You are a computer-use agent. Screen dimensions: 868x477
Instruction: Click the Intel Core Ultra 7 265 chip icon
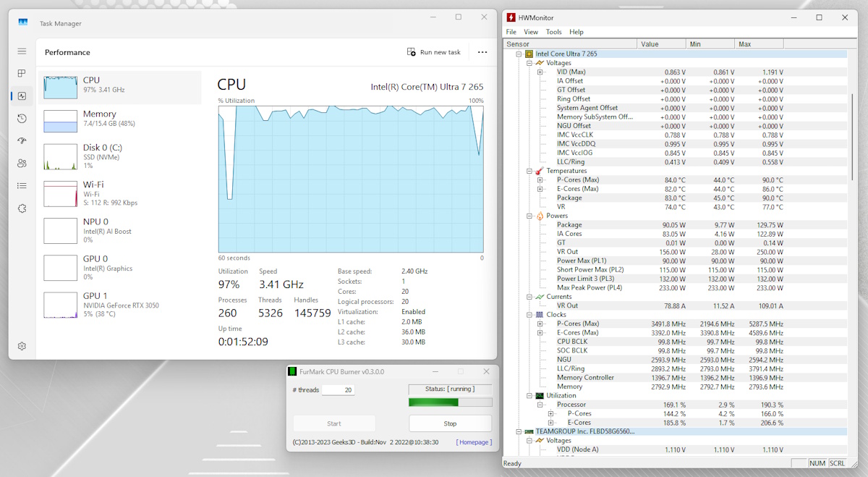point(529,54)
